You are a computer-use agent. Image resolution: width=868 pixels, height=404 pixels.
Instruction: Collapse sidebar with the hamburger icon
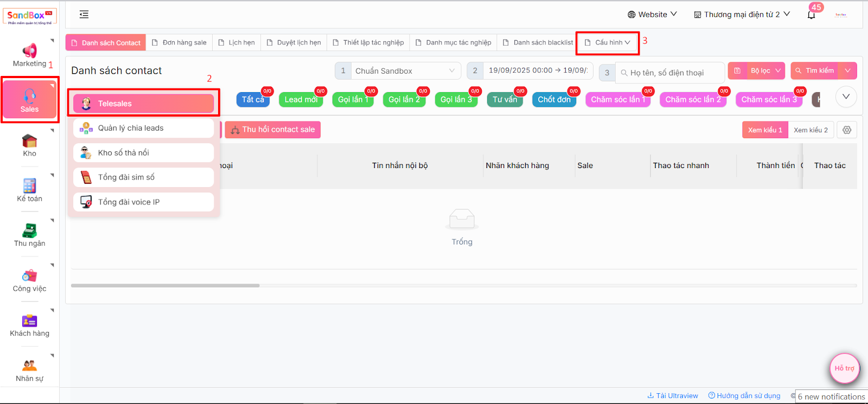(x=84, y=15)
